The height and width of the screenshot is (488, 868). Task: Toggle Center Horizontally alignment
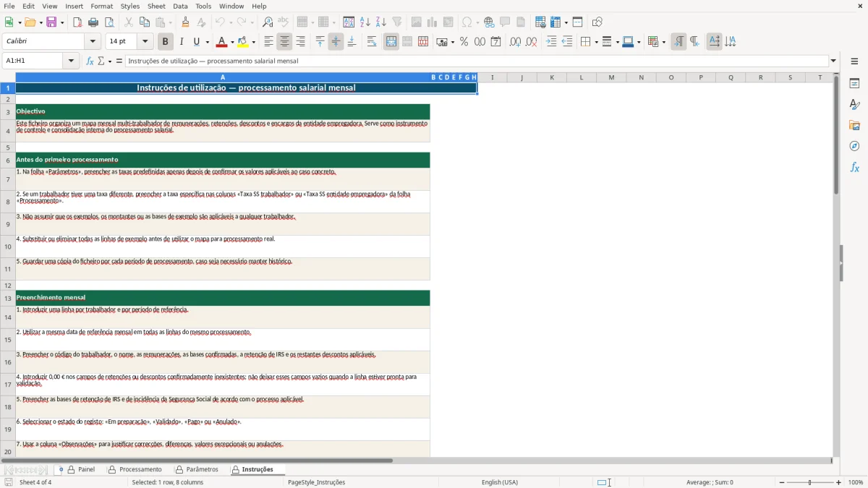pyautogui.click(x=284, y=42)
